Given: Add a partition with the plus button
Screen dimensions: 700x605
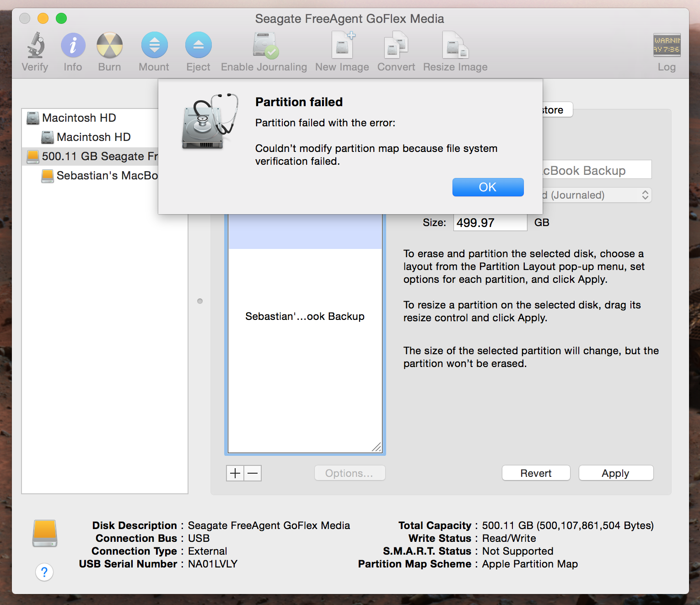Looking at the screenshot, I should click(x=235, y=473).
